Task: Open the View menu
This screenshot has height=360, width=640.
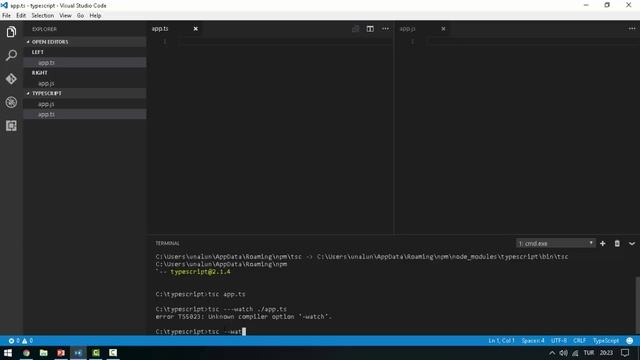Action: [x=65, y=16]
